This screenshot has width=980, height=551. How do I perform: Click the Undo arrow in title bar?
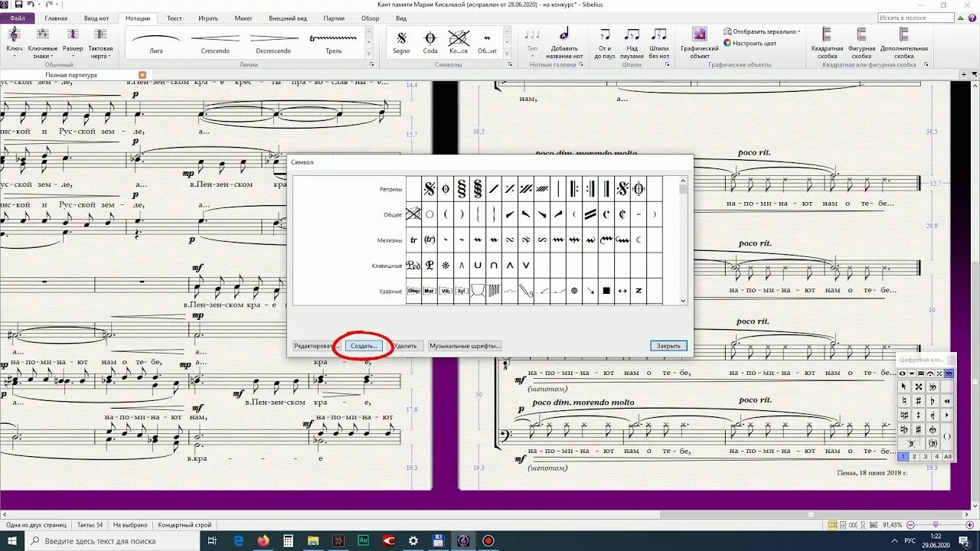click(x=30, y=5)
